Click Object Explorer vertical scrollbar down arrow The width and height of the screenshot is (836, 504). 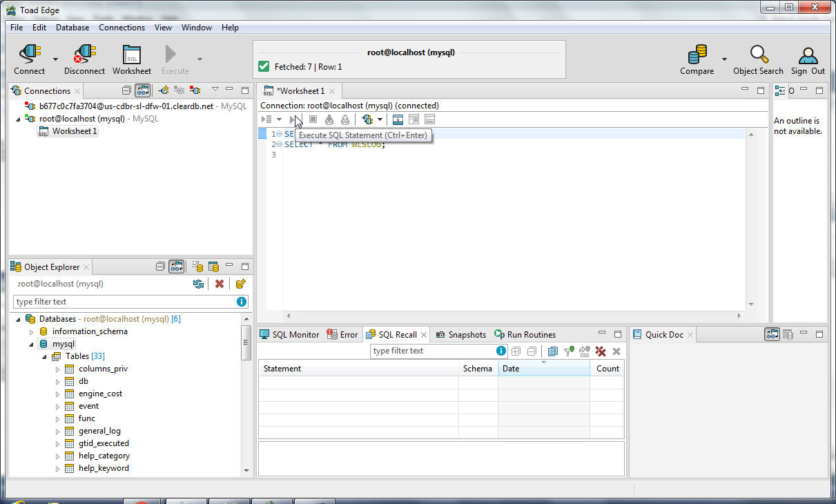click(x=247, y=470)
